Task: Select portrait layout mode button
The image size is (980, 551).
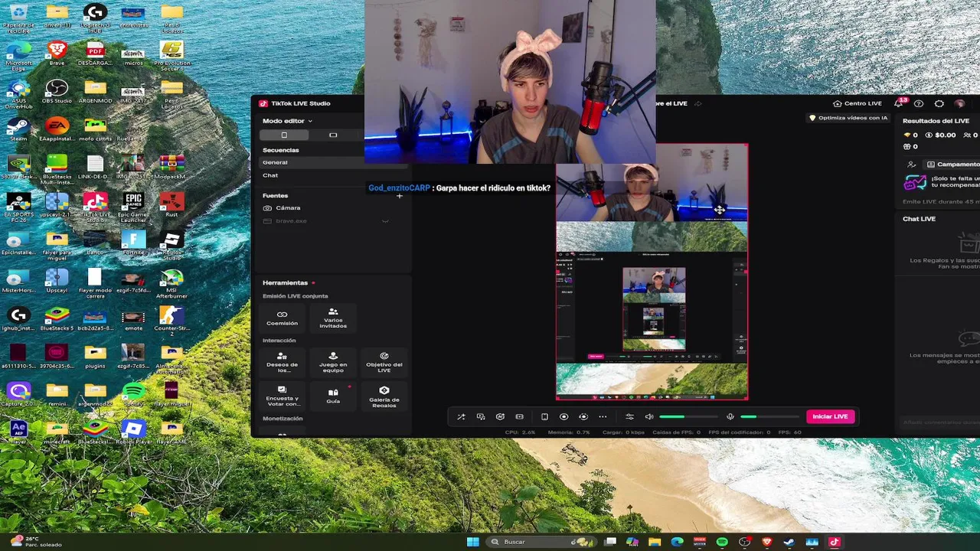Action: [284, 135]
